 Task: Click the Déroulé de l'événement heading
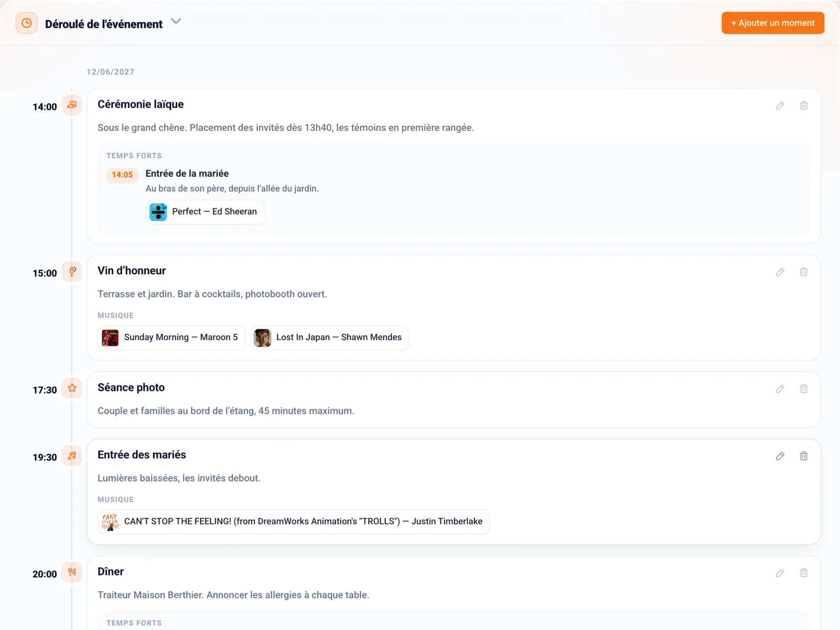pyautogui.click(x=104, y=24)
